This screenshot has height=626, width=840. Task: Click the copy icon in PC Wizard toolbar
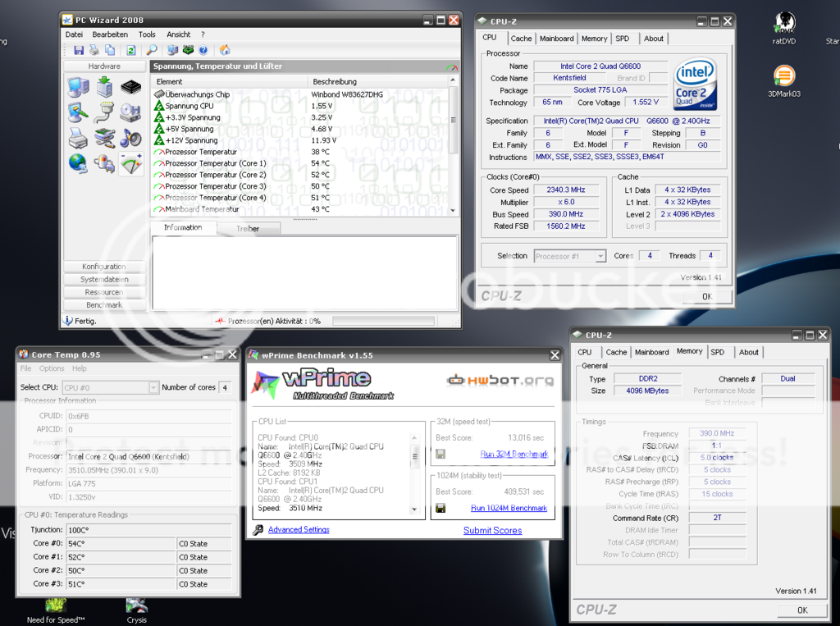(110, 50)
